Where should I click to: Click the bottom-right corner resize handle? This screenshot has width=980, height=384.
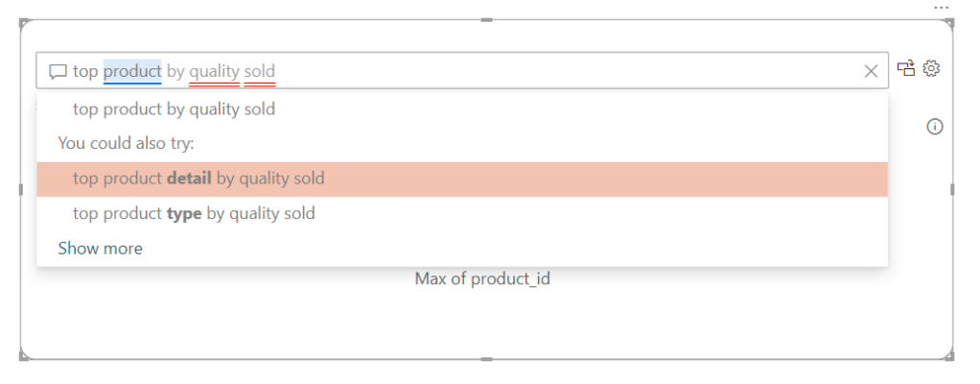point(950,357)
